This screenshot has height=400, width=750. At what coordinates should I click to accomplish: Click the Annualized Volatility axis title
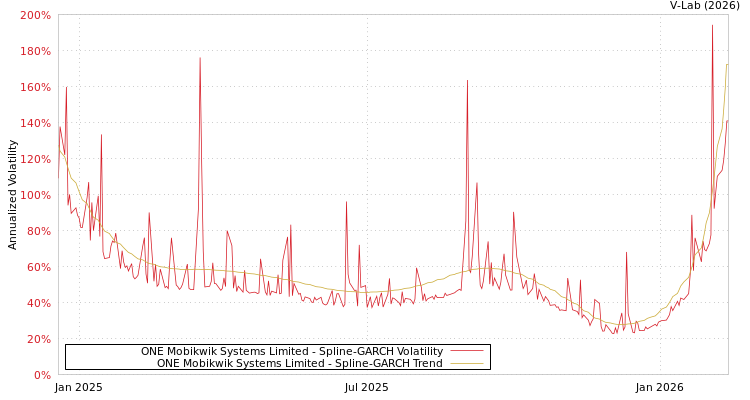pos(12,195)
